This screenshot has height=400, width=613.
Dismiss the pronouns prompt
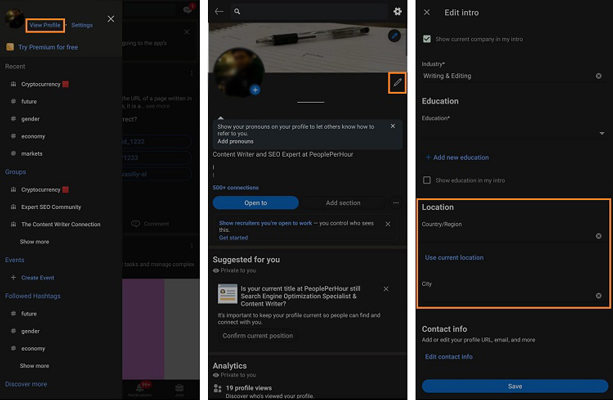[x=393, y=126]
